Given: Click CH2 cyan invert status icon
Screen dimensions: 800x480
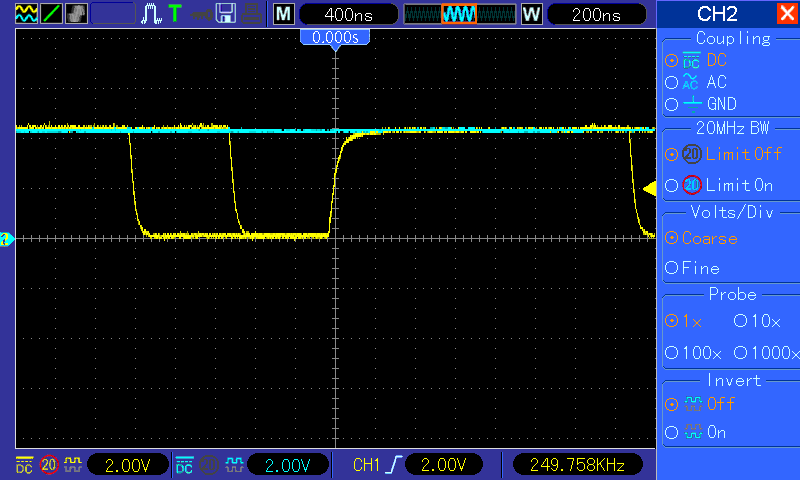Looking at the screenshot, I should coord(234,465).
